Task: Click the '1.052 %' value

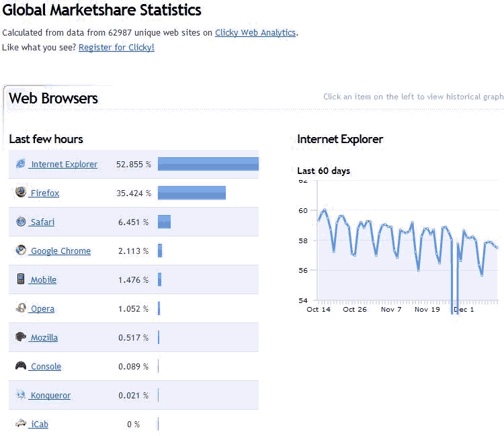Action: click(x=134, y=309)
